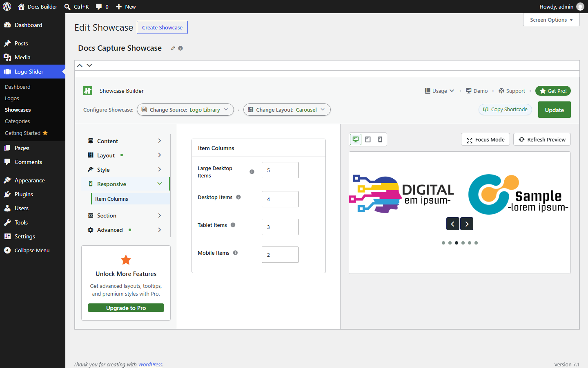Click the orange star in the upgrade card

(126, 260)
